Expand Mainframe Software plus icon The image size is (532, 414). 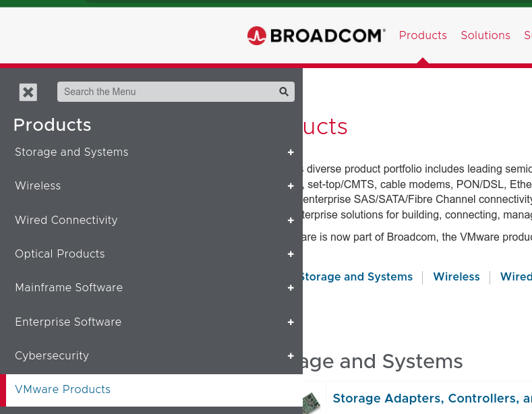291,288
